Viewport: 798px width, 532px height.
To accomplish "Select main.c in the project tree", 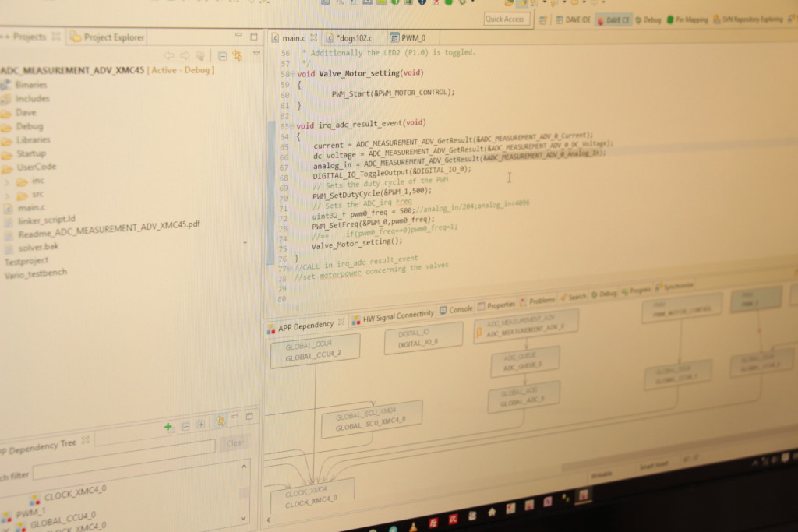I will point(31,208).
